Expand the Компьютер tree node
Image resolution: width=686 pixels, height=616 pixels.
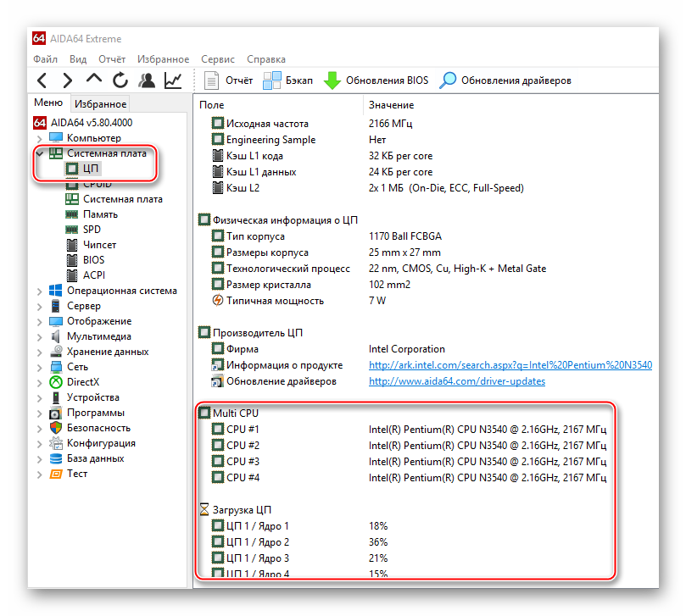click(39, 138)
